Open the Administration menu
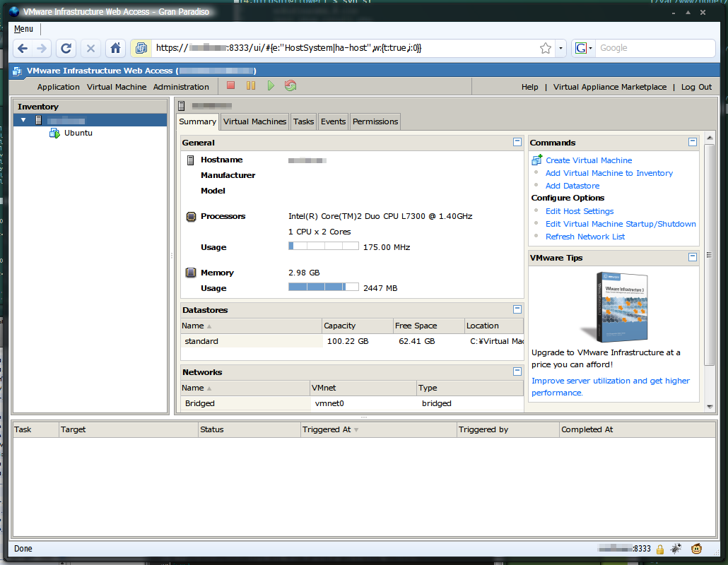This screenshot has width=728, height=565. coord(181,87)
